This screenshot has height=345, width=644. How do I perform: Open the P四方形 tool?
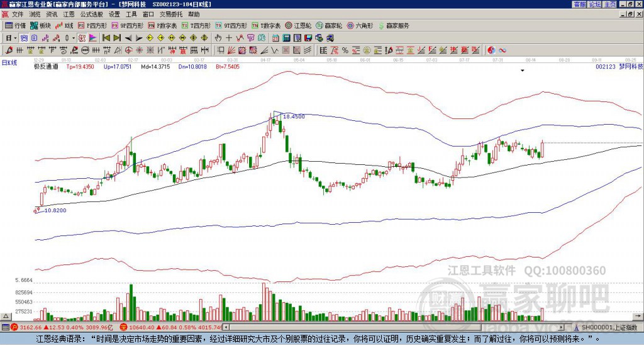pos(92,25)
